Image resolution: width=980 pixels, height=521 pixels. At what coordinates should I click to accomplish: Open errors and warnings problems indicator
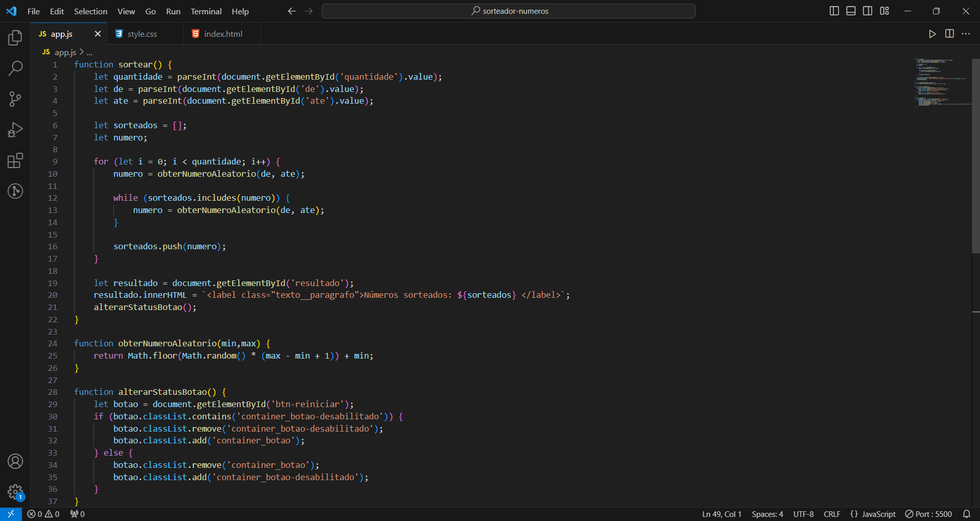coord(43,514)
